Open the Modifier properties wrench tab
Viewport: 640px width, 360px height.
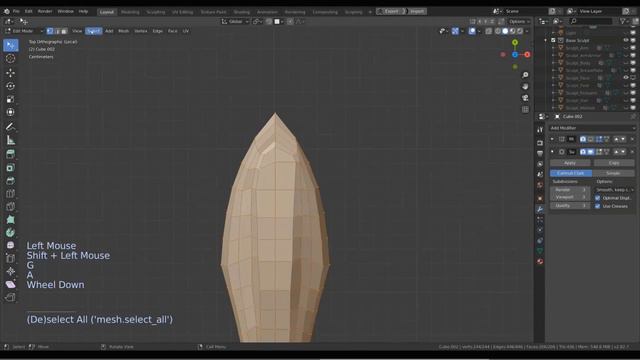540,209
